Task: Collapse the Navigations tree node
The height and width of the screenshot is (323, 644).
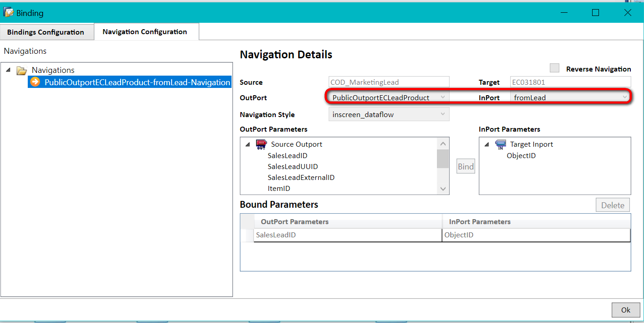Action: pyautogui.click(x=8, y=70)
